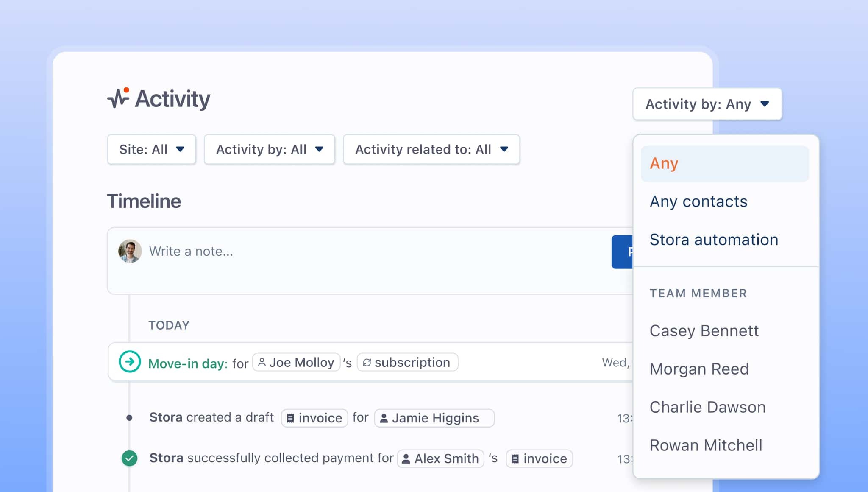This screenshot has width=868, height=492.
Task: Pick Casey Bennett team member
Action: [x=704, y=331]
